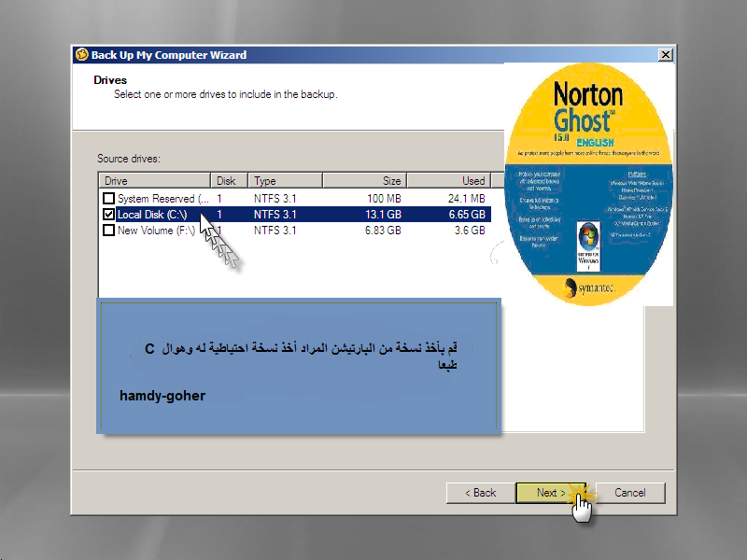Click the 24.1 MB used value
This screenshot has width=747, height=560.
tap(466, 199)
